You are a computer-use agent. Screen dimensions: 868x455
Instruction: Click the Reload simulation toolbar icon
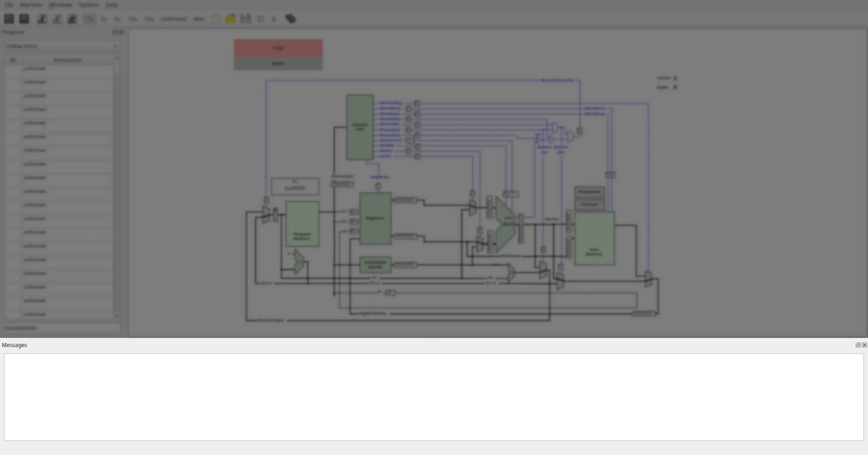click(24, 19)
